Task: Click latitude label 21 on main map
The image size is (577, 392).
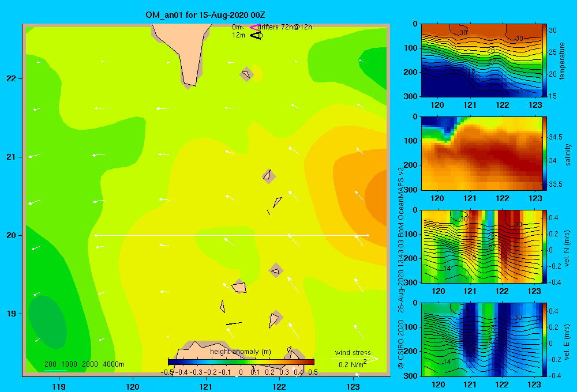Action: [12, 157]
